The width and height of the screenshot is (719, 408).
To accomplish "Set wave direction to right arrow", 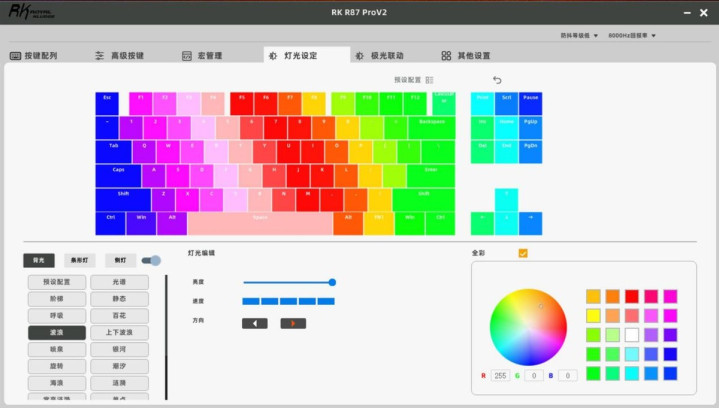I will pos(293,323).
